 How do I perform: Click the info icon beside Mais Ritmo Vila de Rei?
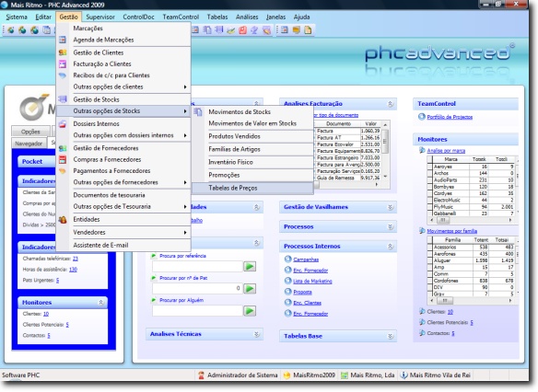[404, 375]
